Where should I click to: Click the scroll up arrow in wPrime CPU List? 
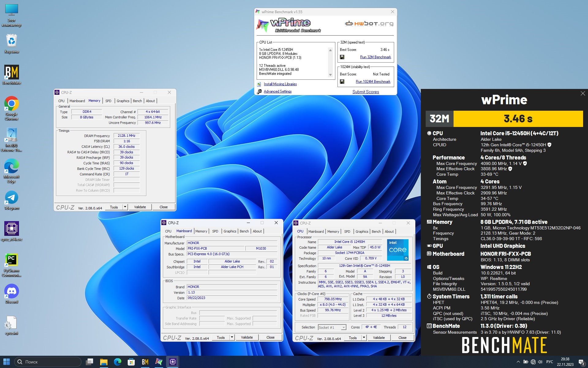[x=330, y=50]
